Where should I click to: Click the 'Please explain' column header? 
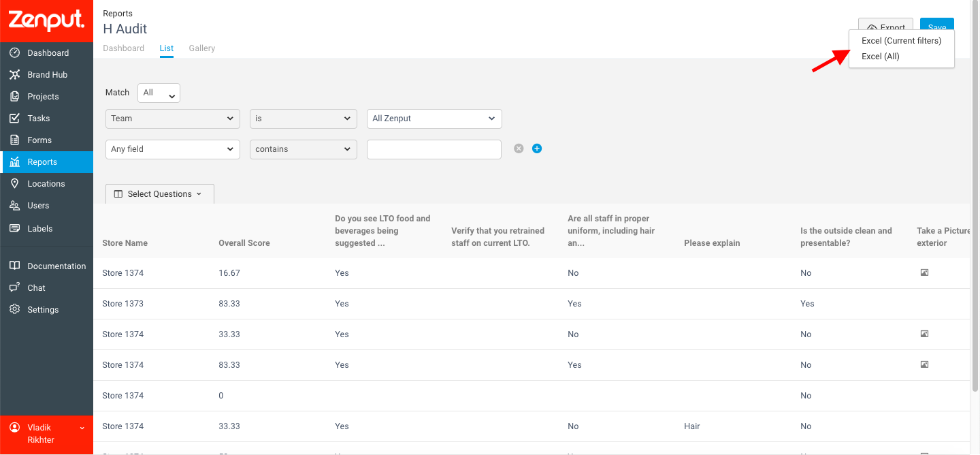coord(712,243)
